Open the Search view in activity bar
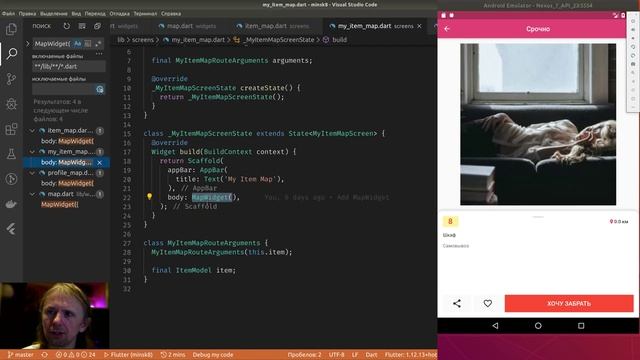The height and width of the screenshot is (360, 640). coord(11,53)
